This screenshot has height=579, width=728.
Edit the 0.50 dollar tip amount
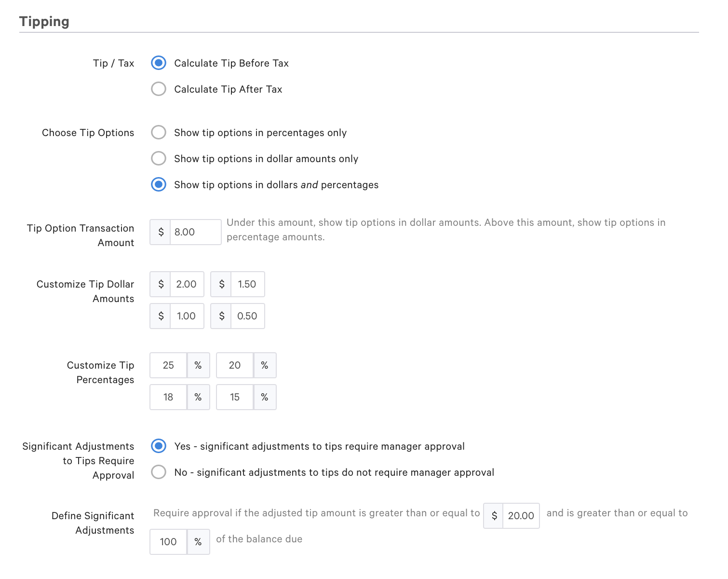pos(247,316)
